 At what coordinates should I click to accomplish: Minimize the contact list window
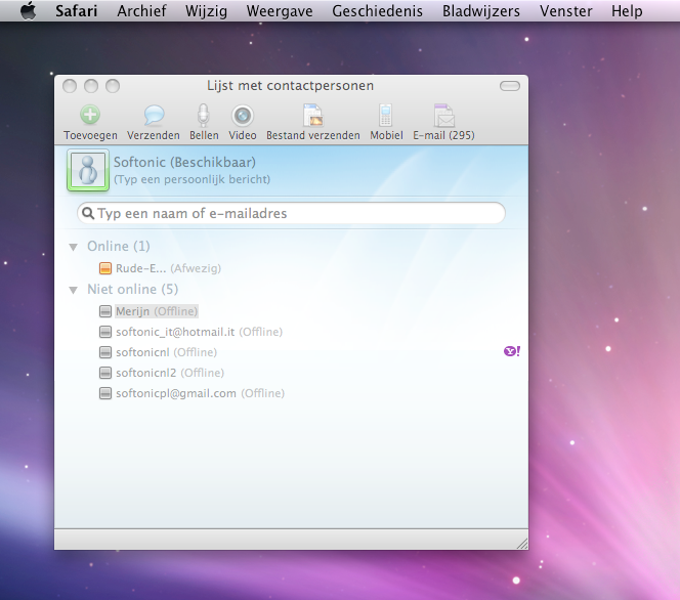91,86
